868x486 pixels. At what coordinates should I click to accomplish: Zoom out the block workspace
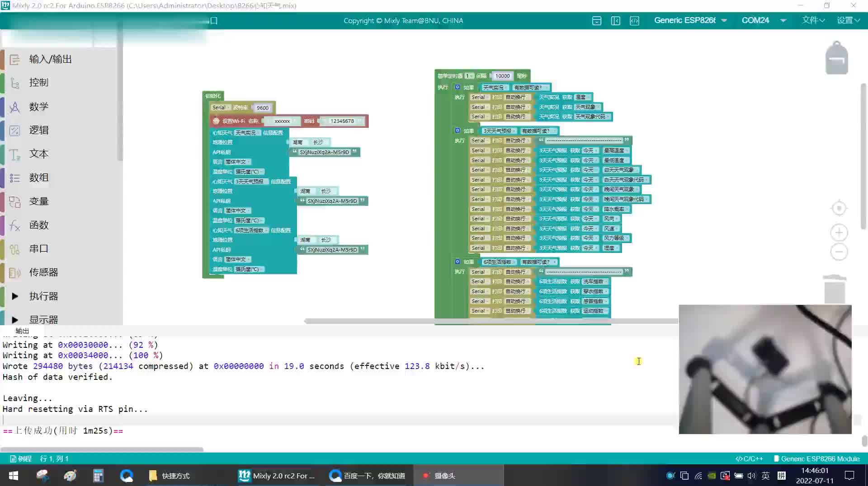pos(839,252)
